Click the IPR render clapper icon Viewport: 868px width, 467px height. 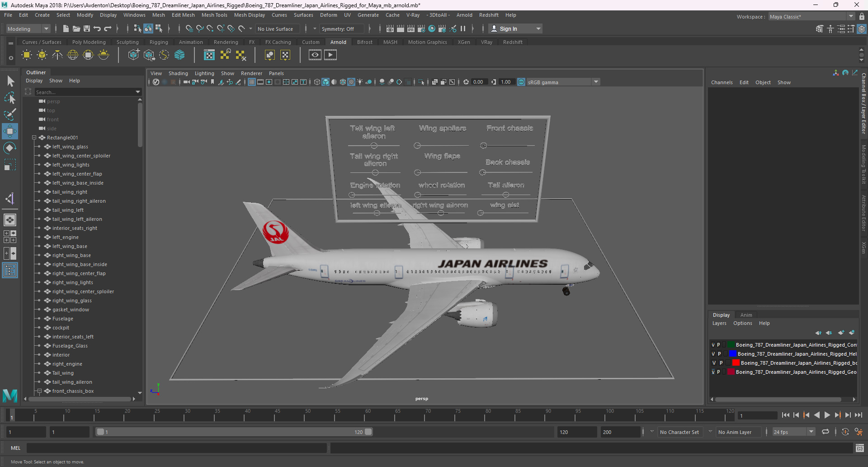[411, 29]
